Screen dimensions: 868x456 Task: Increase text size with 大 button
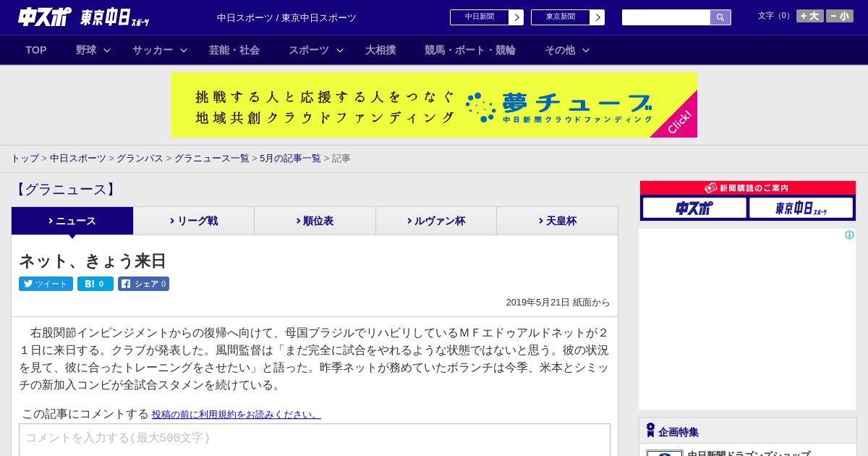pyautogui.click(x=810, y=16)
